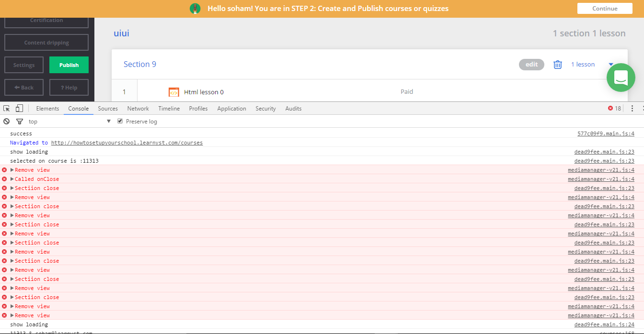The height and width of the screenshot is (334, 644).
Task: Click the banner's green mascot icon
Action: [x=195, y=9]
